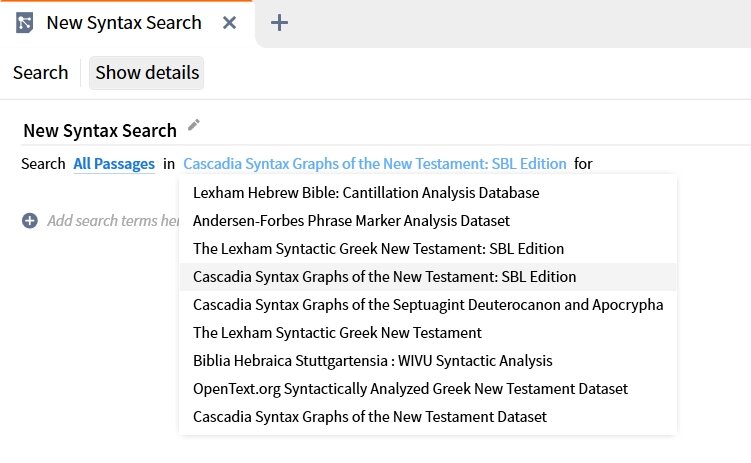Click the plus icon to add search terms

[30, 221]
